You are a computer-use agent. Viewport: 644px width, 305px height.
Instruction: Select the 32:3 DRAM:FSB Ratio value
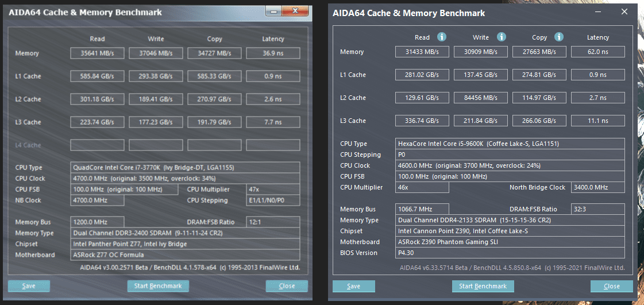click(x=598, y=209)
